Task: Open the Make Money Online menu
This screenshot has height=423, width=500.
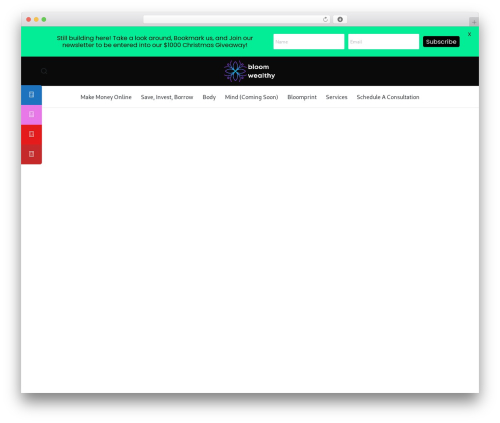Action: tap(106, 97)
